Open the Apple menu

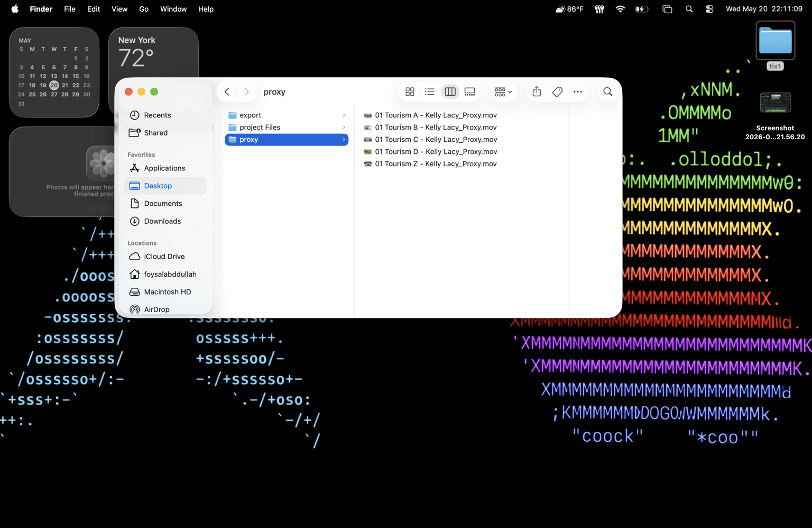(15, 9)
